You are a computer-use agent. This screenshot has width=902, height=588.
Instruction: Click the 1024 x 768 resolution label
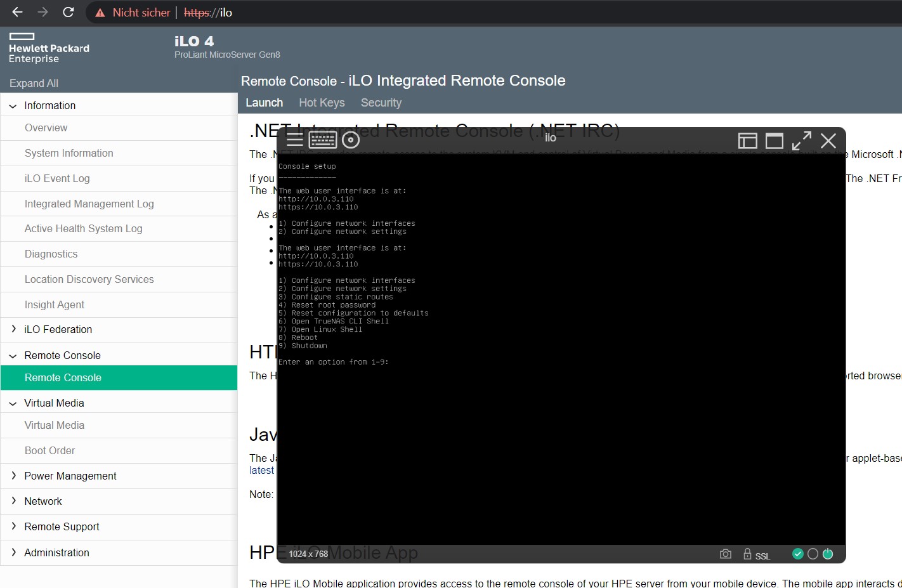click(308, 554)
